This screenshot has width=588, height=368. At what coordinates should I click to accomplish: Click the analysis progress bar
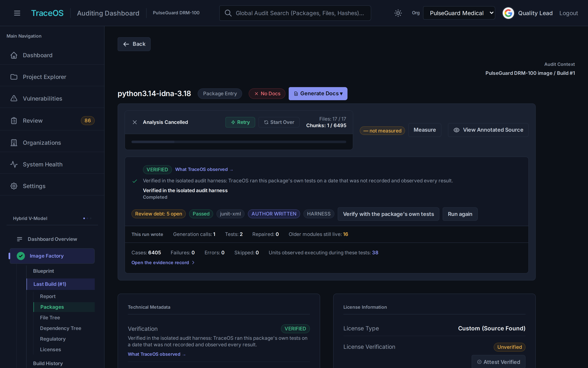click(x=239, y=142)
